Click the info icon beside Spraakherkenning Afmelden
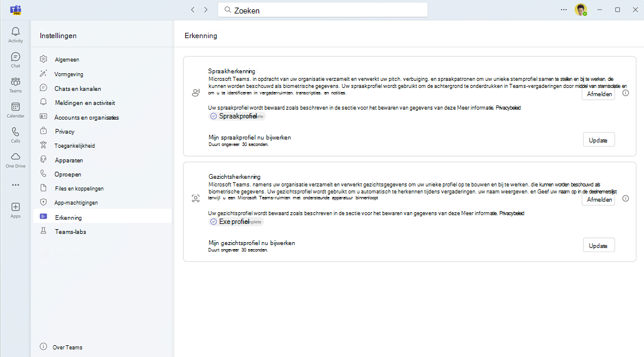This screenshot has height=357, width=644. [625, 93]
